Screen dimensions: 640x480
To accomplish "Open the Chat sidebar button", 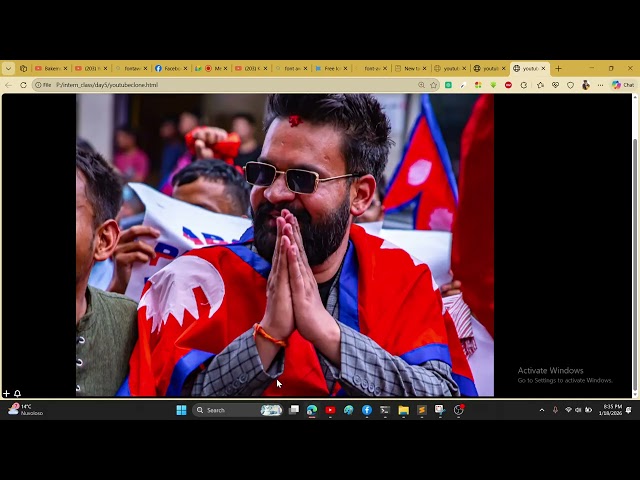I will (623, 85).
